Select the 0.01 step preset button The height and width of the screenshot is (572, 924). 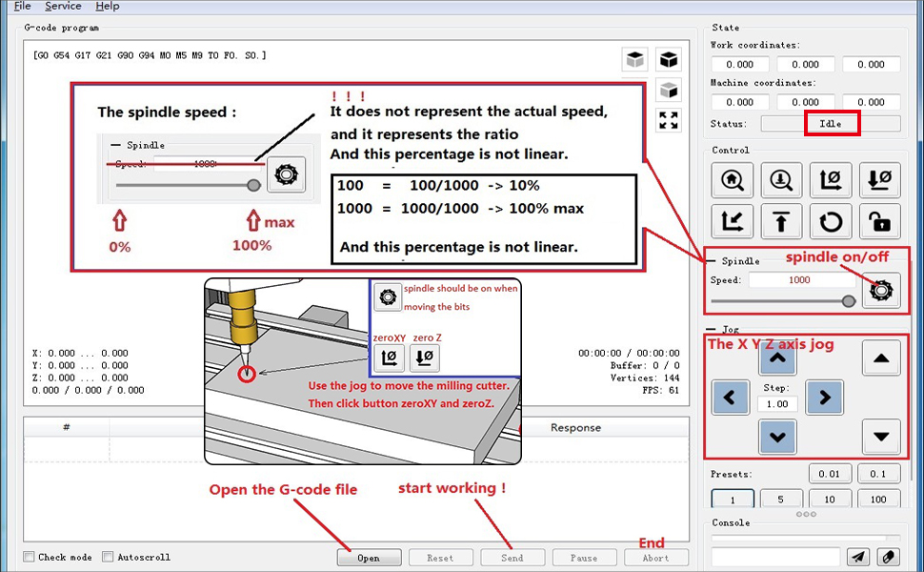click(x=830, y=474)
